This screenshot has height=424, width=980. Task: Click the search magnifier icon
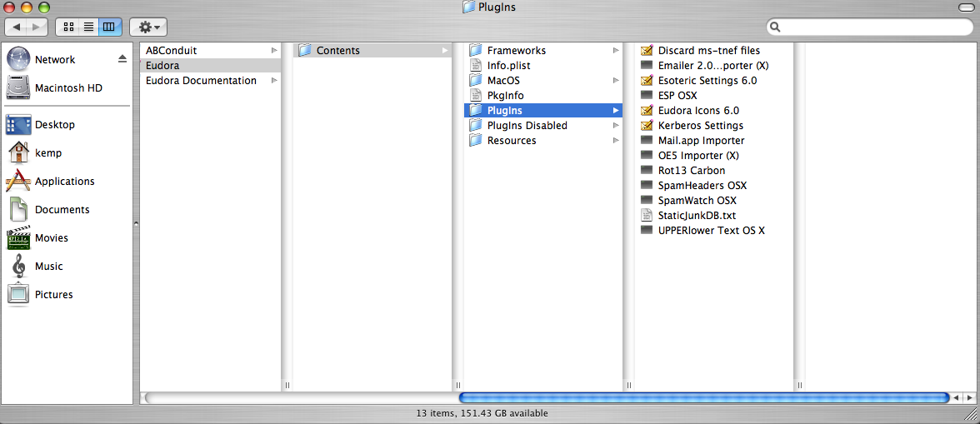tap(776, 27)
